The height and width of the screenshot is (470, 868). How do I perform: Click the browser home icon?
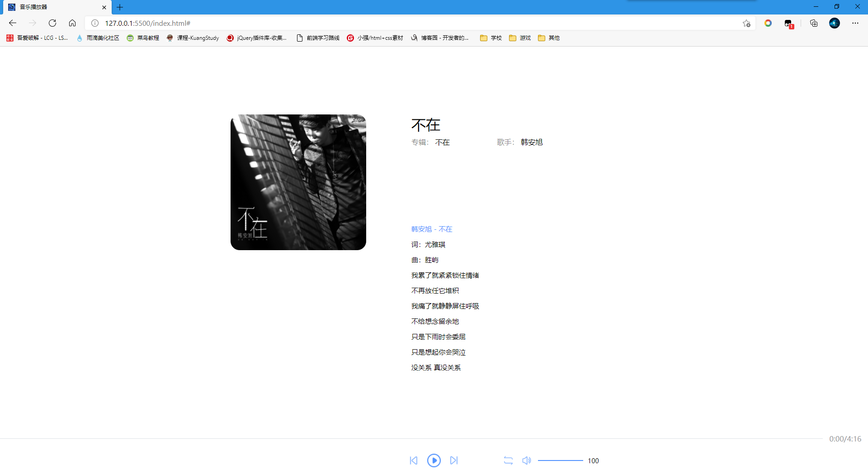click(72, 23)
